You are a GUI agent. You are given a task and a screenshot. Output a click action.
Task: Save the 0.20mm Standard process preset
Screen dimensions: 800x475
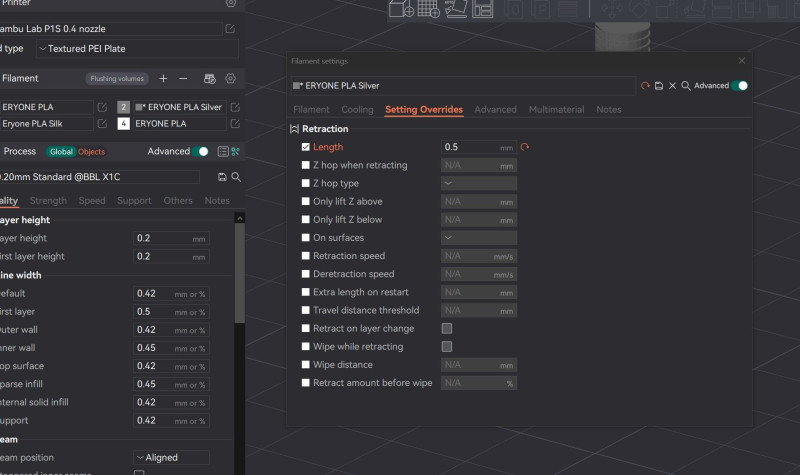pyautogui.click(x=222, y=177)
